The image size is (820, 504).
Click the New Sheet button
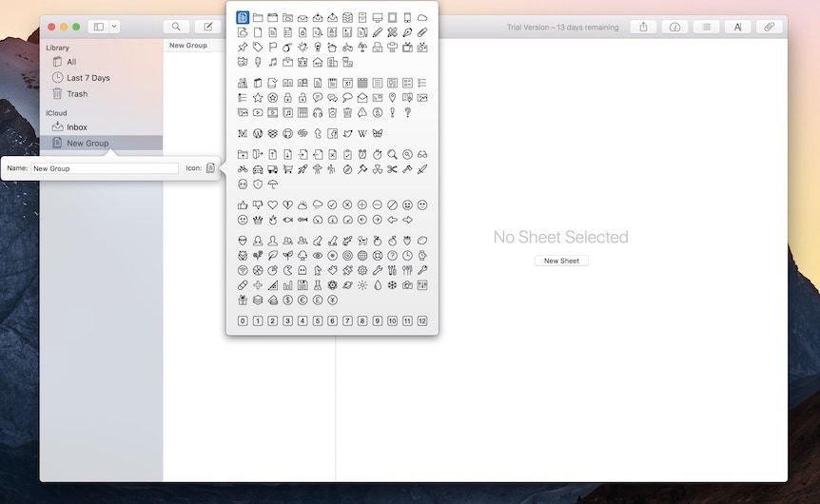[x=561, y=261]
